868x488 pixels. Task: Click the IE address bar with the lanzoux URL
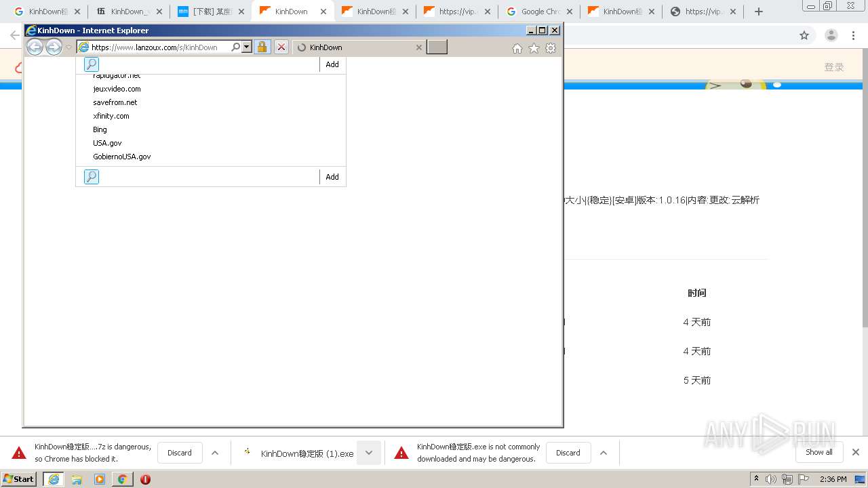(x=154, y=47)
